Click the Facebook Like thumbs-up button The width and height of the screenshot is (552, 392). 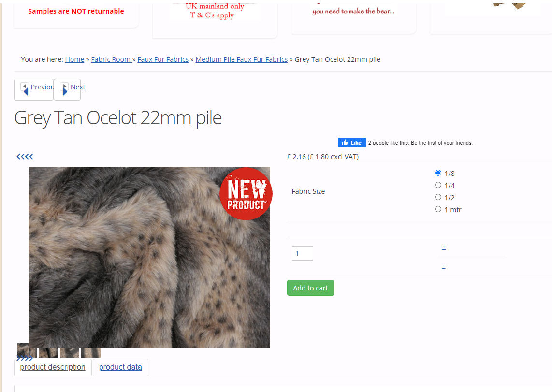pyautogui.click(x=352, y=143)
